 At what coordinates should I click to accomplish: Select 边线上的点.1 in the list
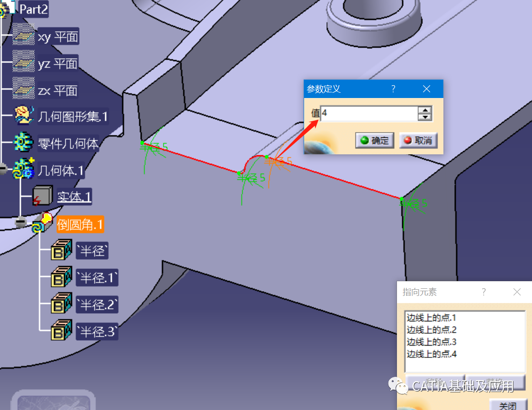[x=431, y=318]
